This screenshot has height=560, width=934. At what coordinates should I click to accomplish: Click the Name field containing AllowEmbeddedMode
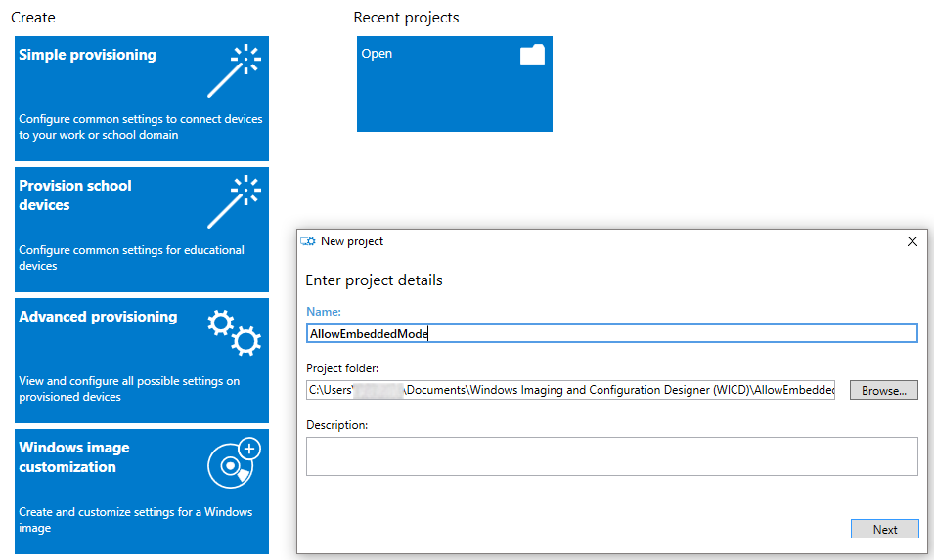[611, 334]
